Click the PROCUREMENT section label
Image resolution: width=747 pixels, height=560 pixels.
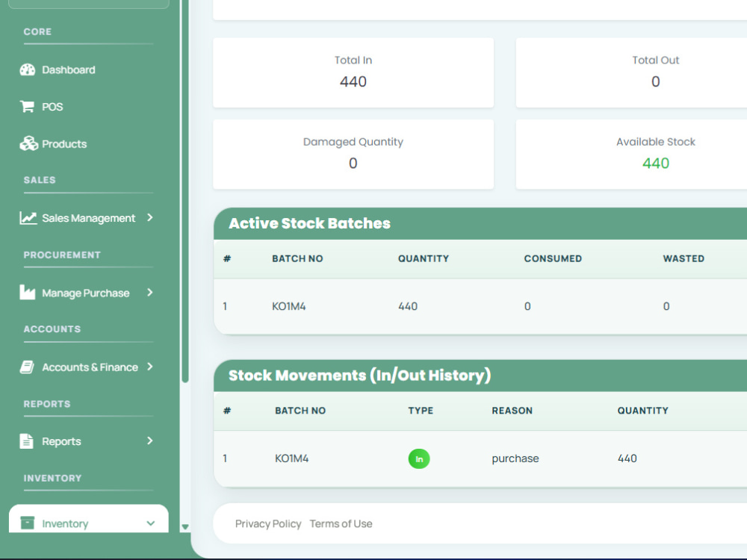62,255
